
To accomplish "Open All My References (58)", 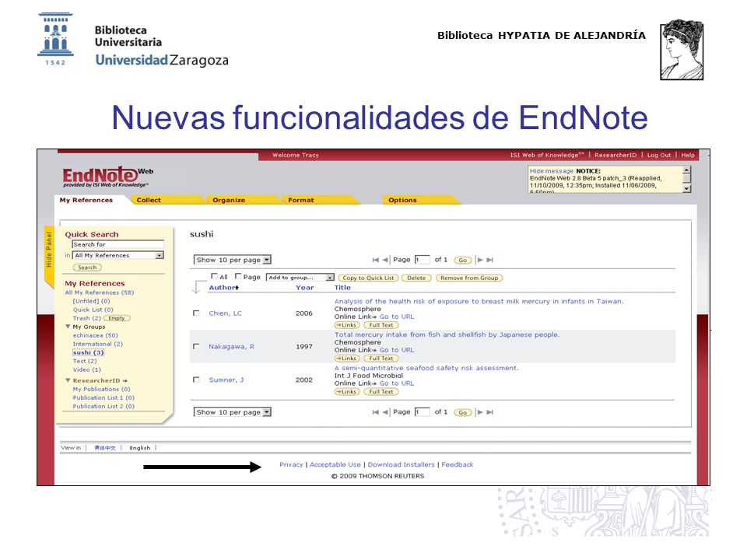I will pos(100,293).
